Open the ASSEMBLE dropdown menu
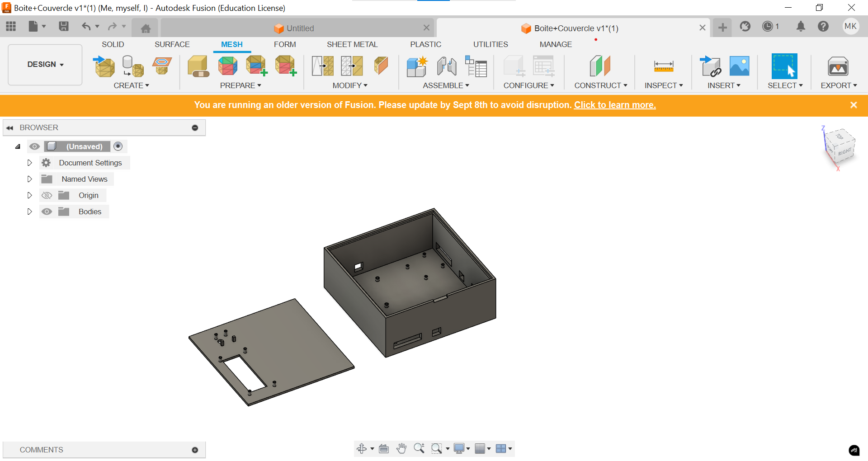Viewport: 868px width, 461px height. pos(446,85)
